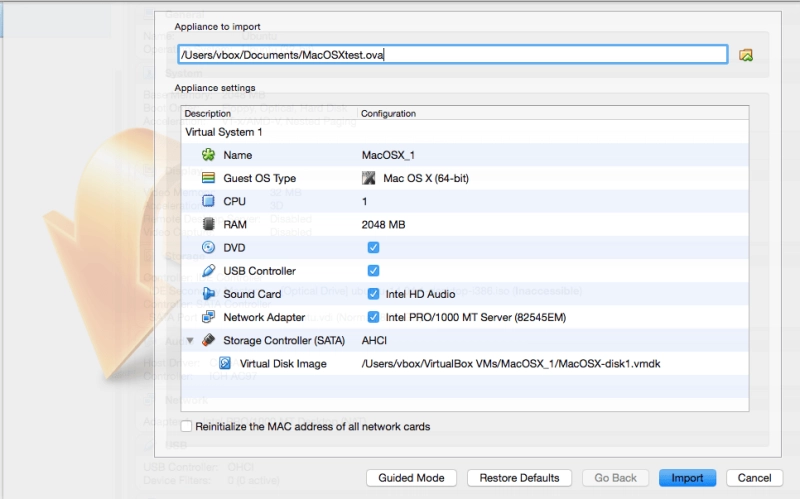800x499 pixels.
Task: Click the DVD disc icon
Action: click(x=208, y=247)
